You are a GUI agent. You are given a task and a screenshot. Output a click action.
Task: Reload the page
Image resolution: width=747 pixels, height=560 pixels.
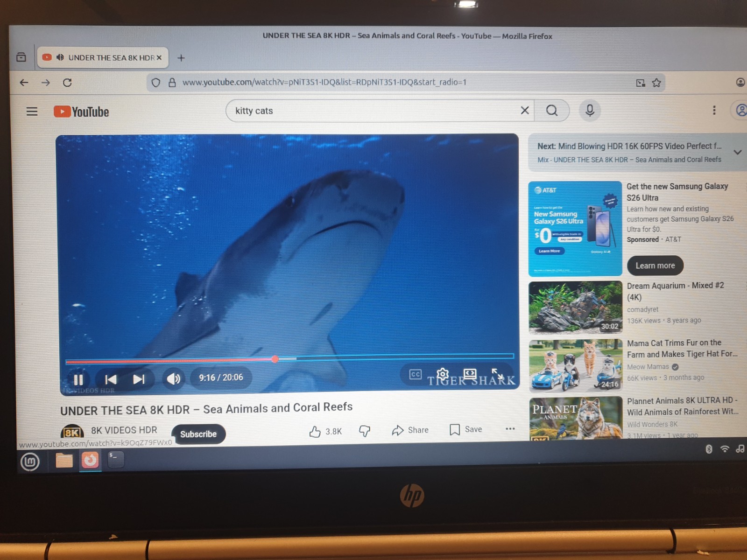[x=67, y=83]
